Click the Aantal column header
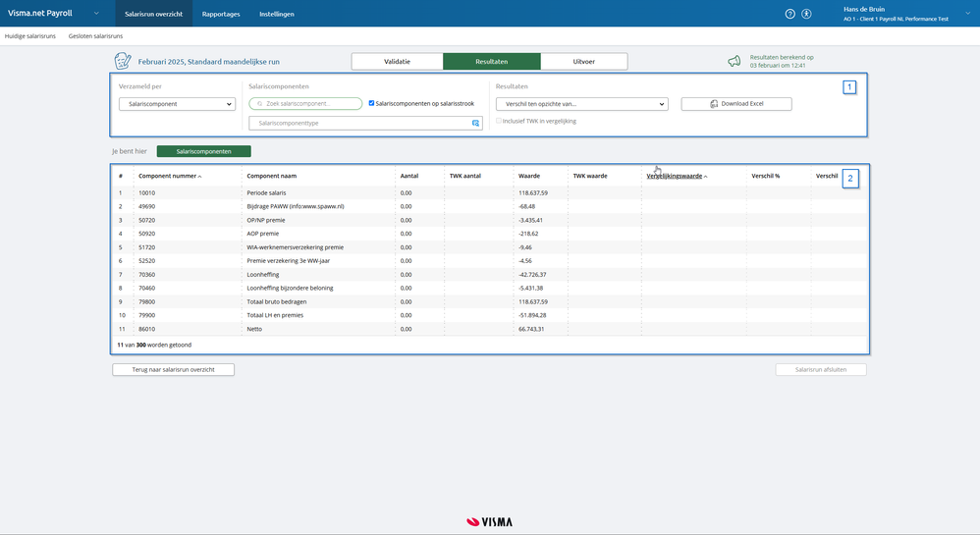Viewport: 980px width, 535px height. (409, 177)
